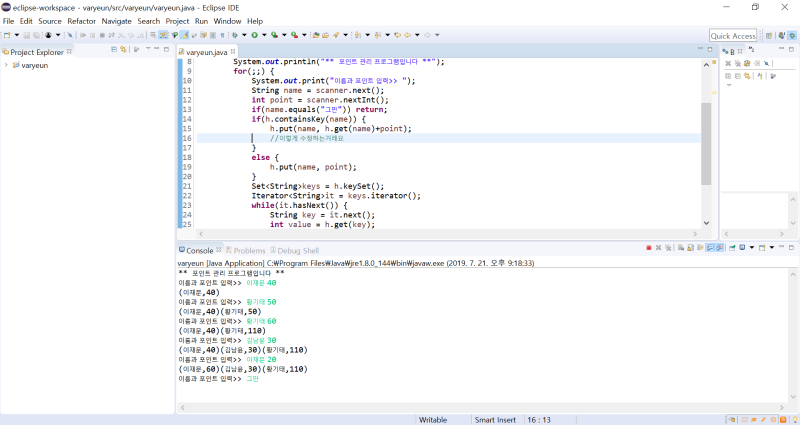Toggle Block Selection Mode in the toolbar

pyautogui.click(x=213, y=35)
